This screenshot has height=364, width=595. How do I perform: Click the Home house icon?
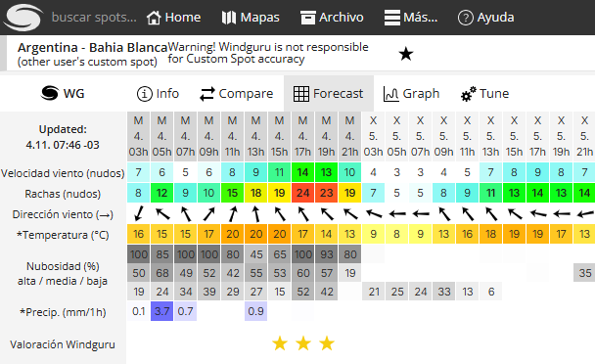(154, 18)
